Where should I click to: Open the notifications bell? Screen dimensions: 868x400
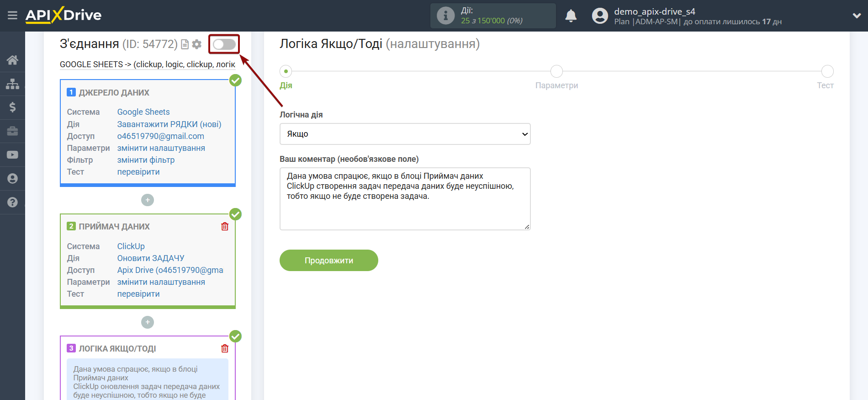tap(571, 16)
